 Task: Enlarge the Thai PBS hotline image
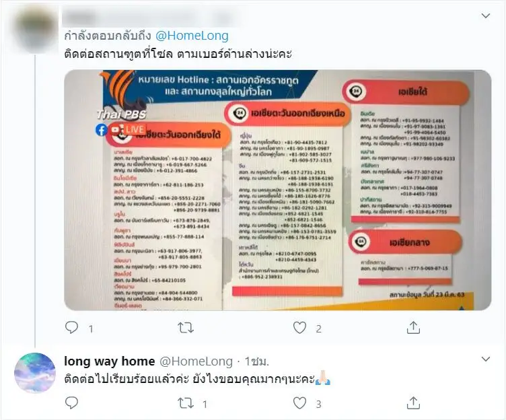[277, 190]
